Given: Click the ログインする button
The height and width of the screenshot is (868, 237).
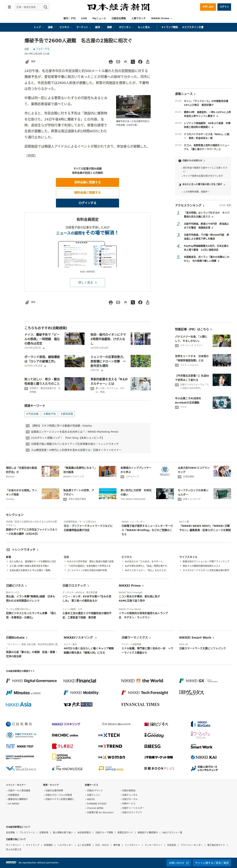Looking at the screenshot, I should click(x=87, y=203).
